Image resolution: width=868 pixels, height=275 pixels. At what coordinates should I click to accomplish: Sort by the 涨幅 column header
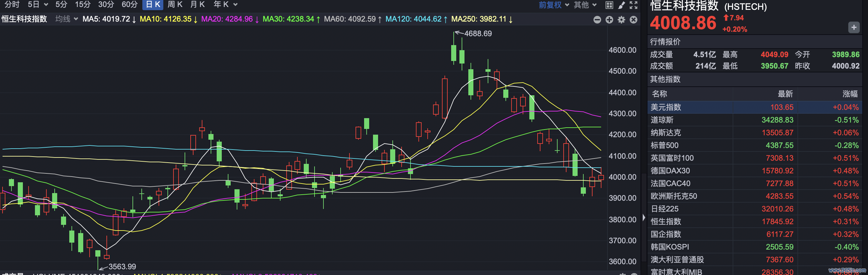point(850,94)
